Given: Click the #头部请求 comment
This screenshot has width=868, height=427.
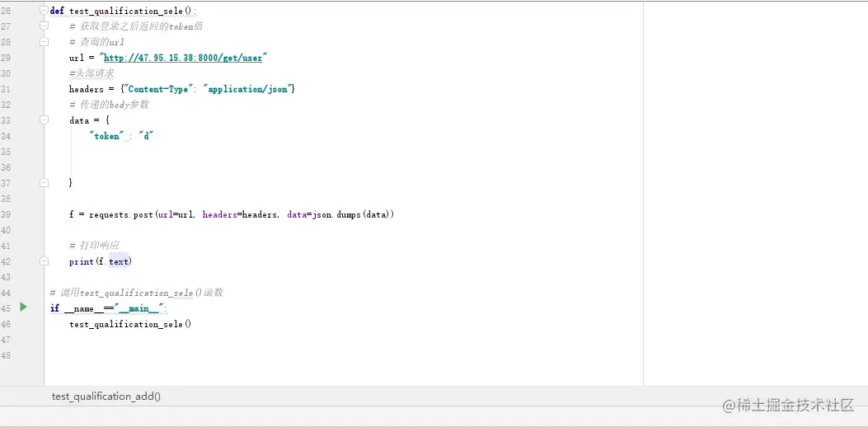Looking at the screenshot, I should pyautogui.click(x=91, y=73).
